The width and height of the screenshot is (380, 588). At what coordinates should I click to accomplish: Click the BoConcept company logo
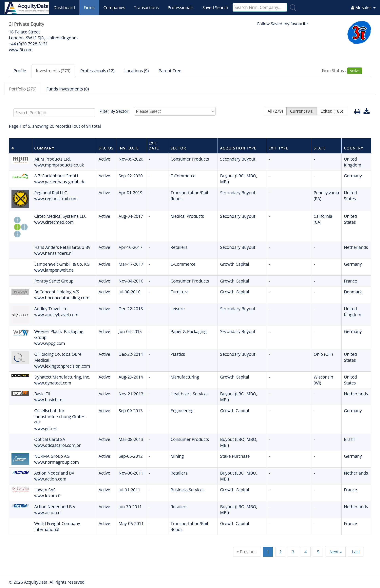(x=20, y=292)
